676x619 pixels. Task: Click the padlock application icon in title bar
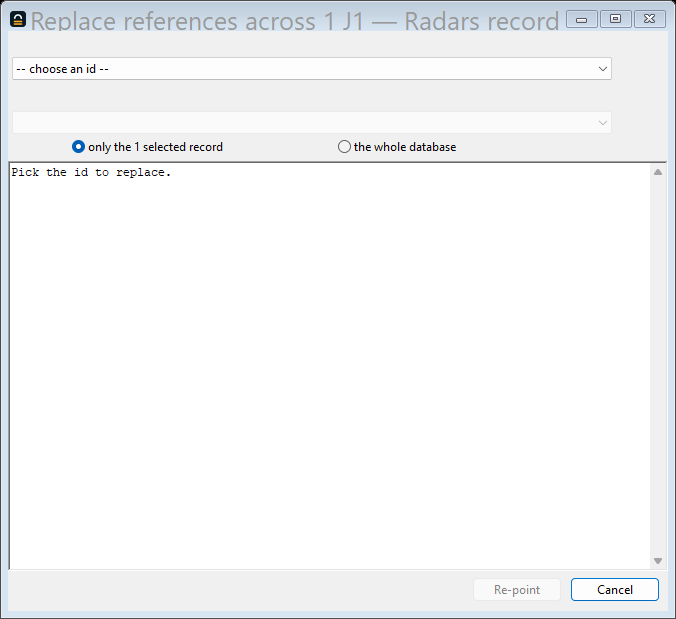coord(18,19)
